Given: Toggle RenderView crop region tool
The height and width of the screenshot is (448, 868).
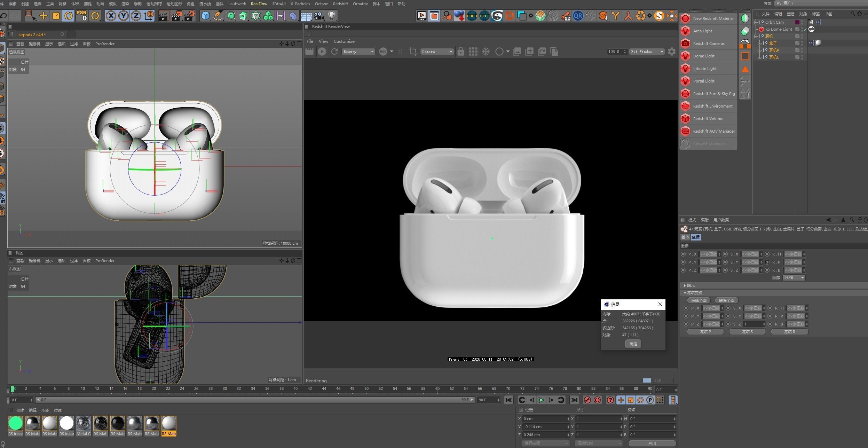Looking at the screenshot, I should coord(413,52).
